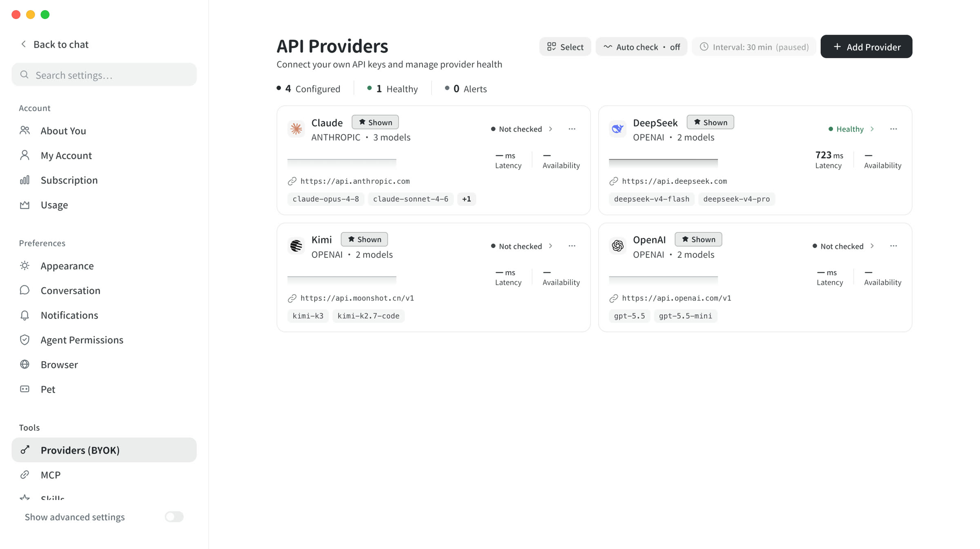Click the Search settings input field
This screenshot has height=549, width=980.
click(104, 75)
